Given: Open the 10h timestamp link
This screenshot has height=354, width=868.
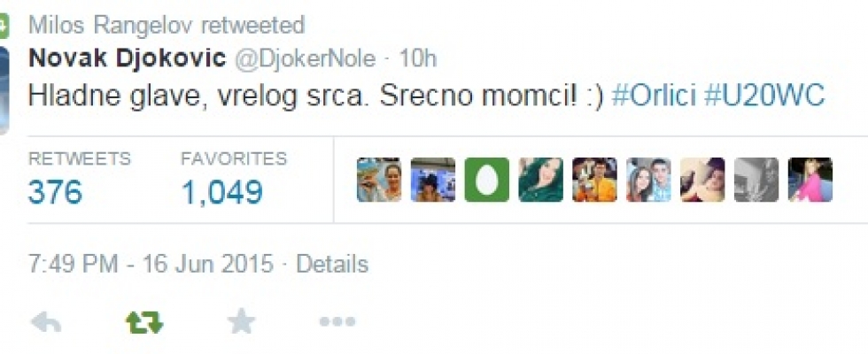Looking at the screenshot, I should (418, 58).
